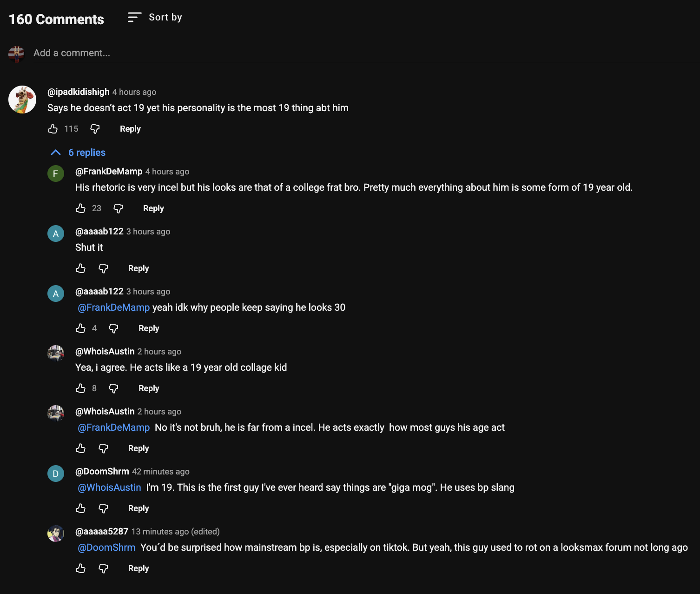Open @FrankDeMamp mention in "looks 30" reply
700x594 pixels.
(x=113, y=307)
